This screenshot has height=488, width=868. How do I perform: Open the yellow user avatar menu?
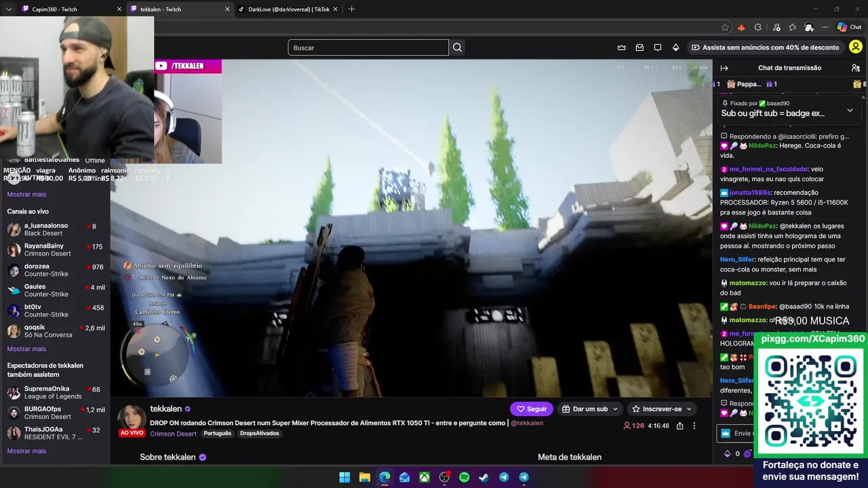856,47
